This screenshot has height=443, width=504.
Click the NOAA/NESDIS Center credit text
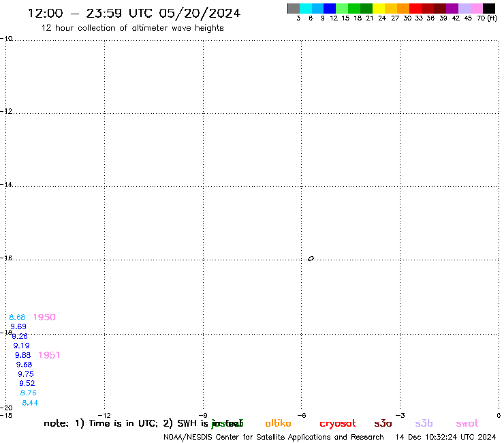(x=274, y=438)
